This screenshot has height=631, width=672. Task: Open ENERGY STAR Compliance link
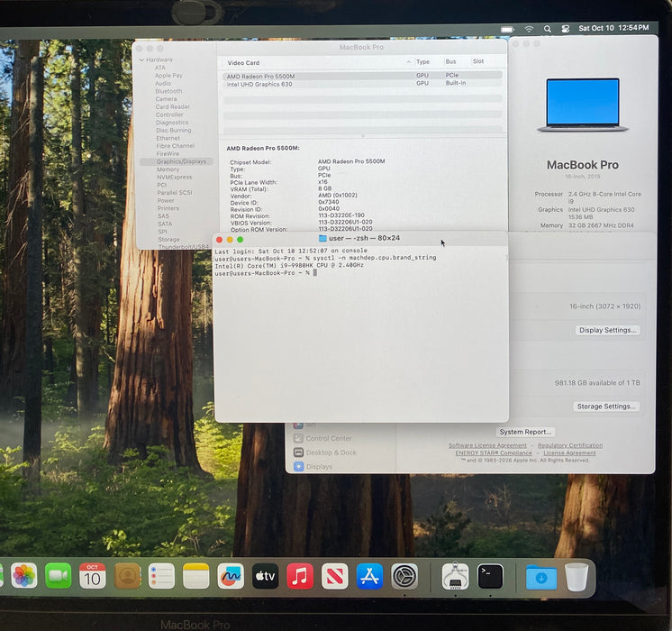pyautogui.click(x=494, y=453)
